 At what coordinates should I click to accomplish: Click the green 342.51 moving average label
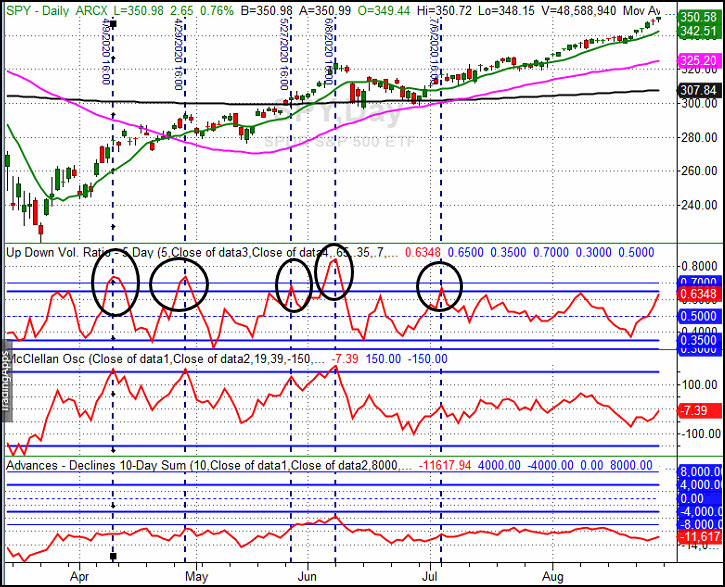click(x=698, y=31)
